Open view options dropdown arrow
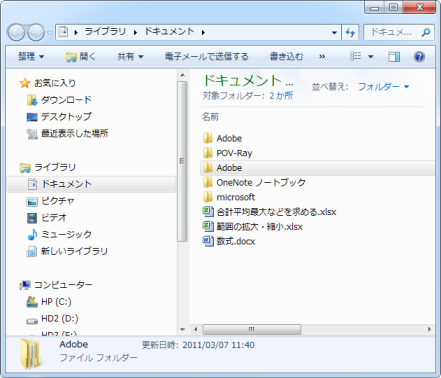 [x=370, y=56]
